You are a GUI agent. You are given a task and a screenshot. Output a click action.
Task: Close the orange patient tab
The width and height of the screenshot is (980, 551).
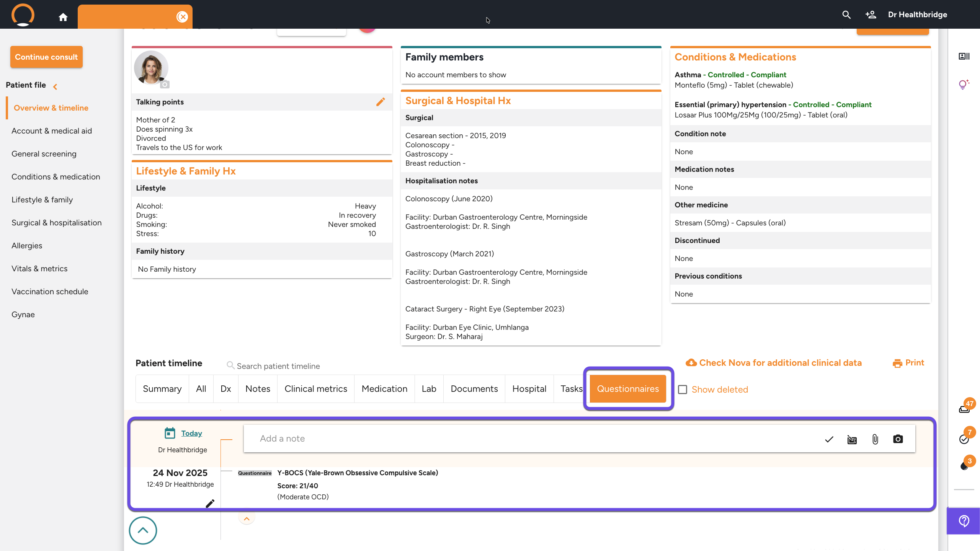[x=183, y=17]
